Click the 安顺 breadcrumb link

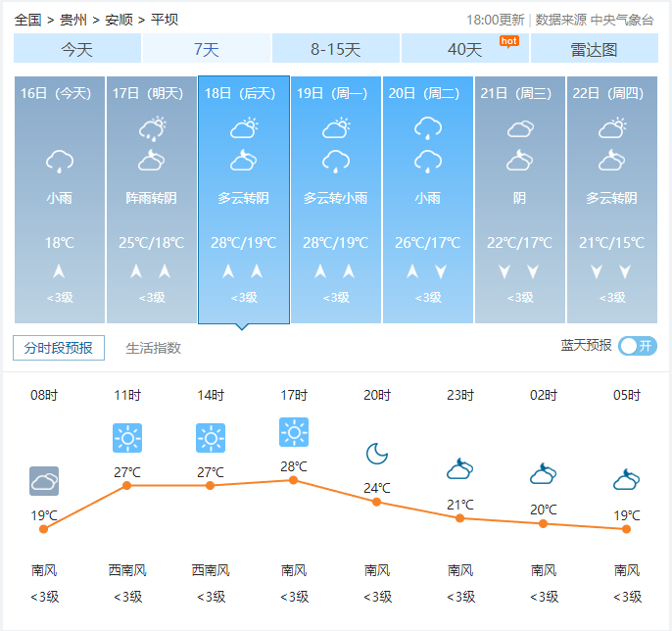tap(119, 20)
